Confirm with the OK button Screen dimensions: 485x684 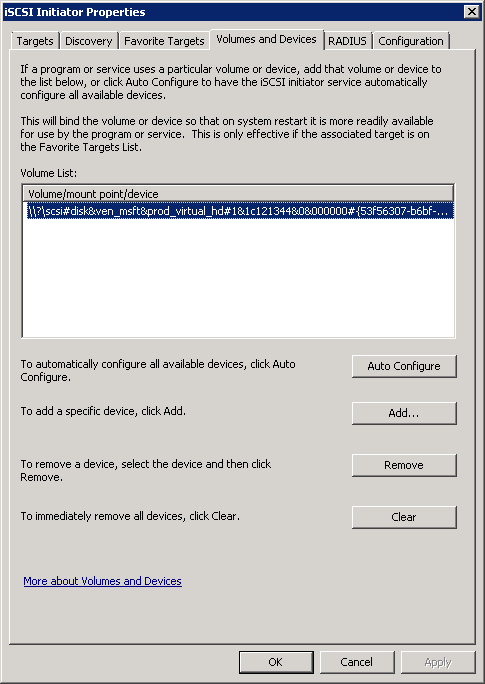(276, 662)
